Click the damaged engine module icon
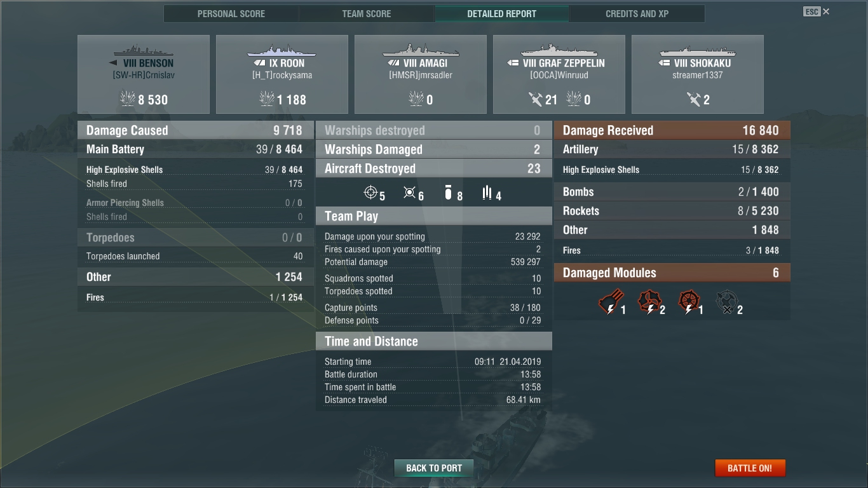868x488 pixels. [649, 302]
